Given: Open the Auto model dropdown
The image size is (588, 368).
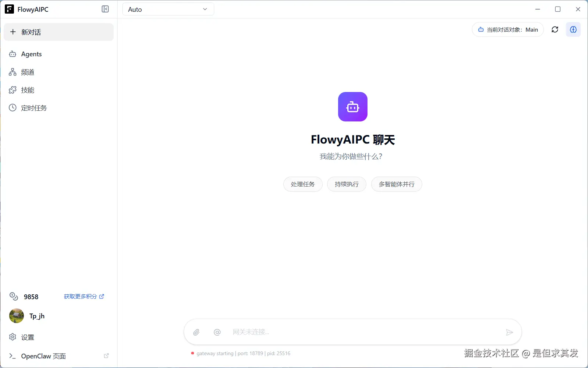Looking at the screenshot, I should 168,9.
